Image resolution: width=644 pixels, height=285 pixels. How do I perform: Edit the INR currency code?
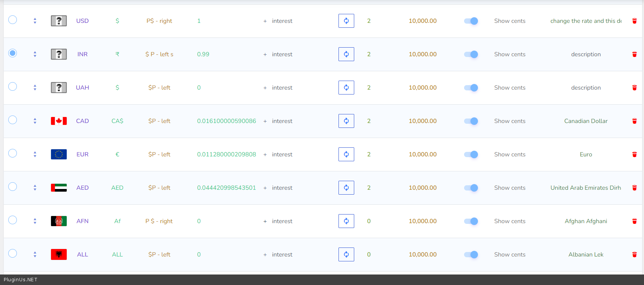82,54
